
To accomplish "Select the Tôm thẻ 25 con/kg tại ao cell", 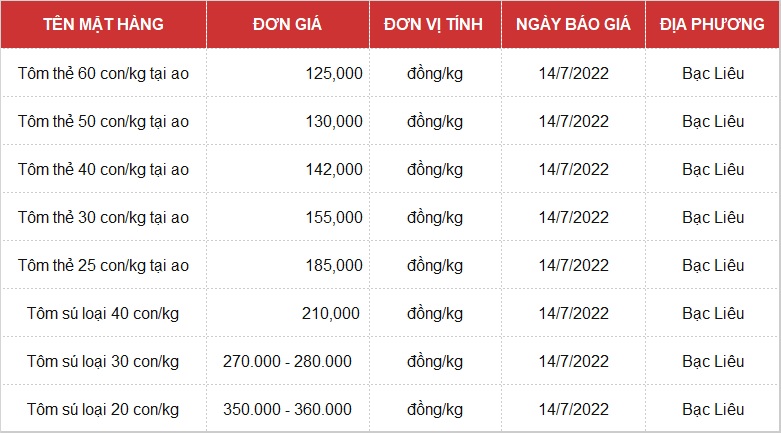I will 103,265.
